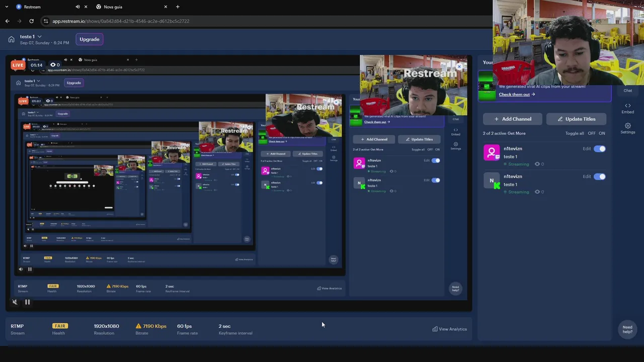Open the Get More link
The image size is (644, 362).
pos(516,133)
